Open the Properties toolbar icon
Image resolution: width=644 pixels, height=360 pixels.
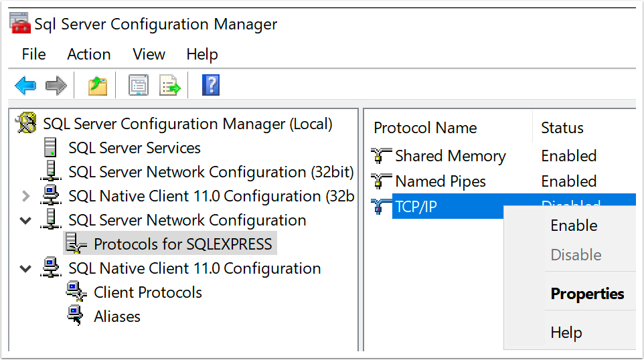point(139,86)
